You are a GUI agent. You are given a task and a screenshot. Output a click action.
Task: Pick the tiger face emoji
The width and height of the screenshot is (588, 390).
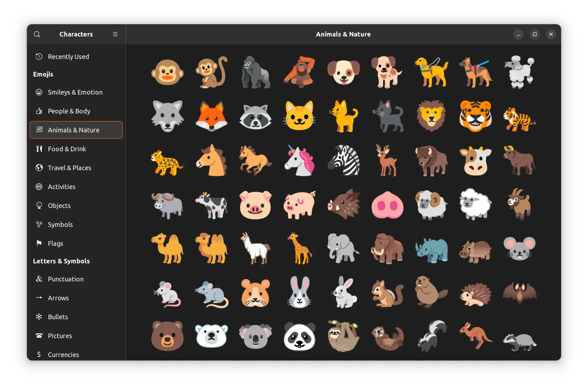[x=475, y=116]
